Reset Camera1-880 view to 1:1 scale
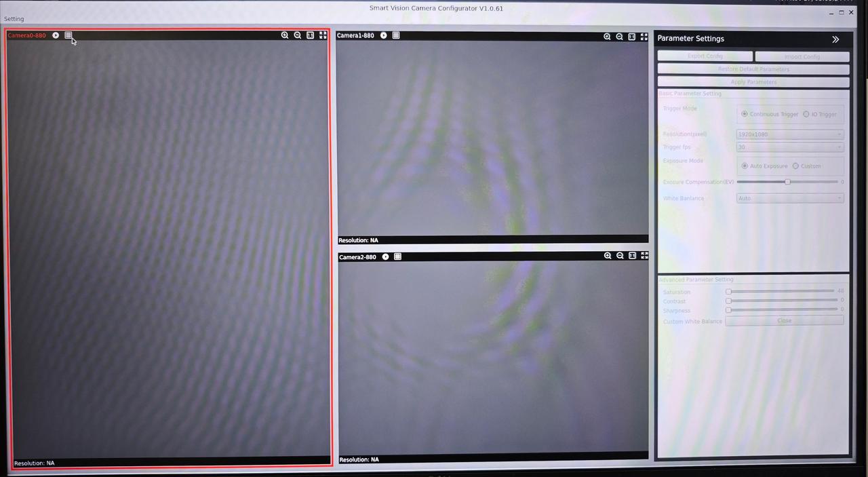Image resolution: width=868 pixels, height=477 pixels. [x=631, y=37]
